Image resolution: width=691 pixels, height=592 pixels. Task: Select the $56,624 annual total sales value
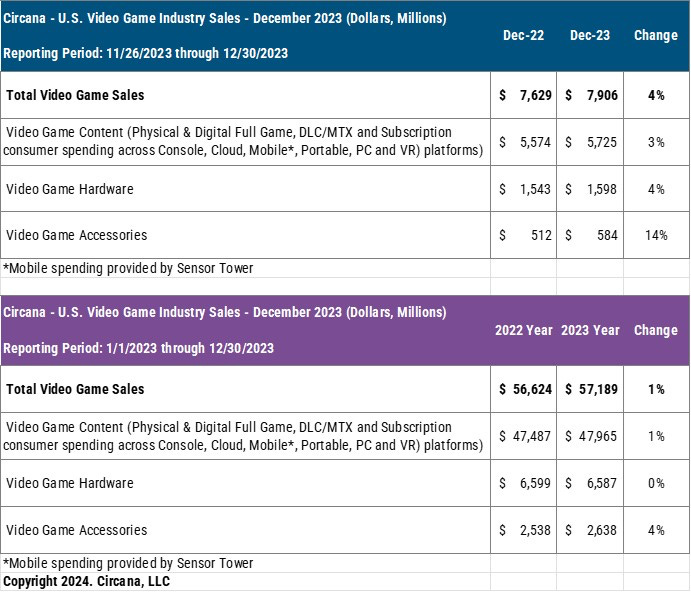[523, 389]
